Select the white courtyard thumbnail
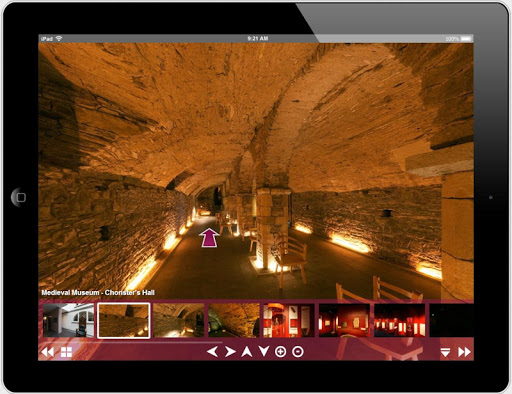Screen dimensions: 512x394 pos(68,320)
